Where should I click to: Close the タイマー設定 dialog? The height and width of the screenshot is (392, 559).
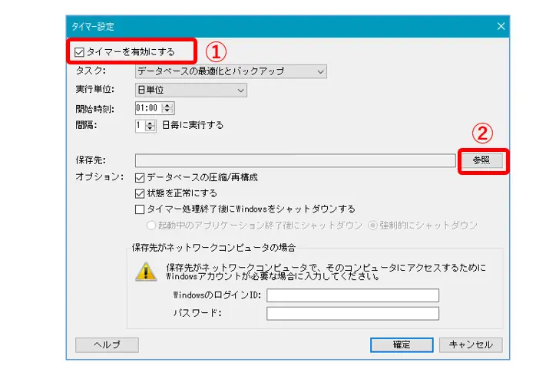click(501, 26)
